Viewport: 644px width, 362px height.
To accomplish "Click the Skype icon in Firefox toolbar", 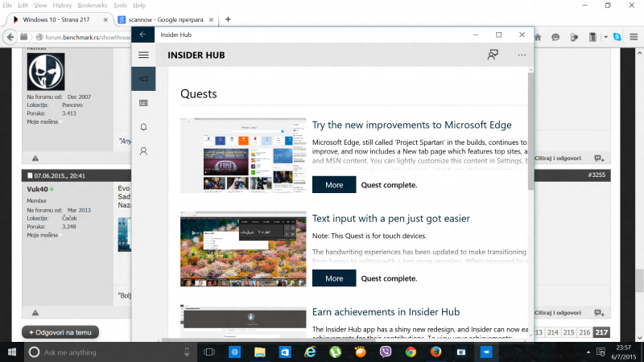I will (617, 37).
